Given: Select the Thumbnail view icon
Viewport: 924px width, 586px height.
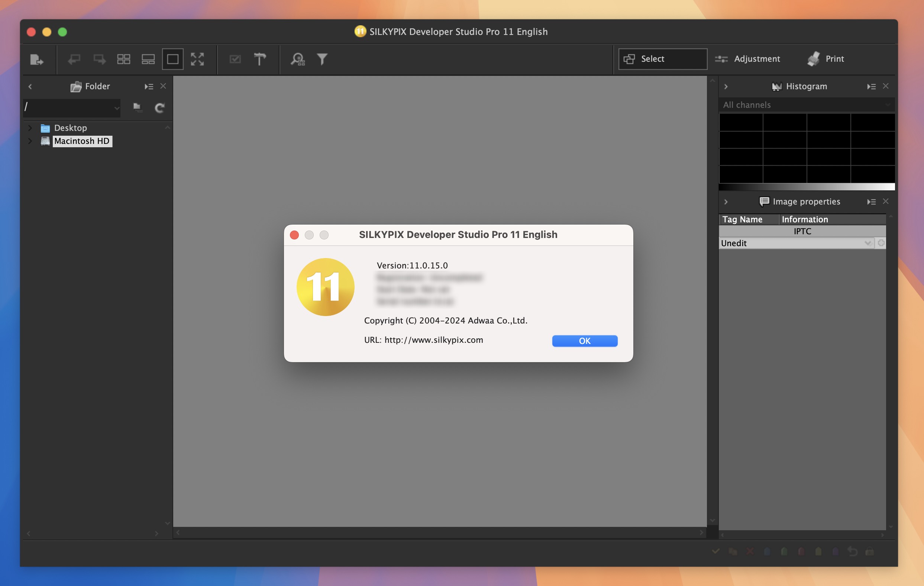Looking at the screenshot, I should [123, 59].
